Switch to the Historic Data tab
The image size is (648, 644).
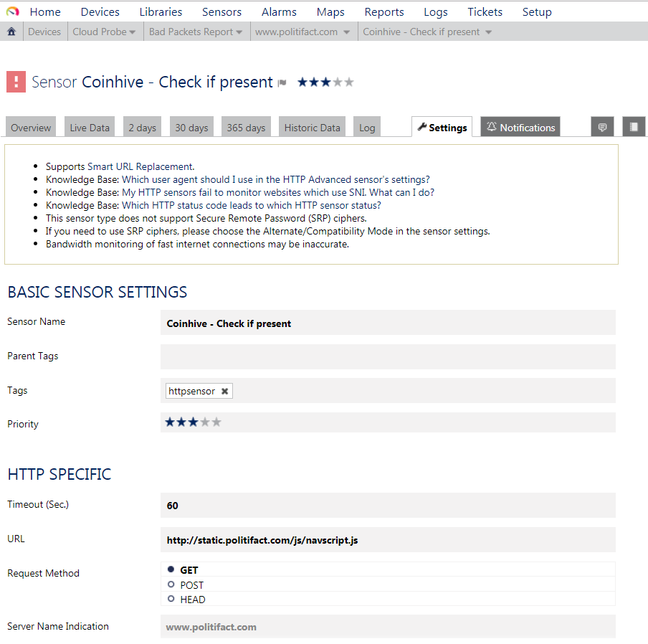[312, 127]
